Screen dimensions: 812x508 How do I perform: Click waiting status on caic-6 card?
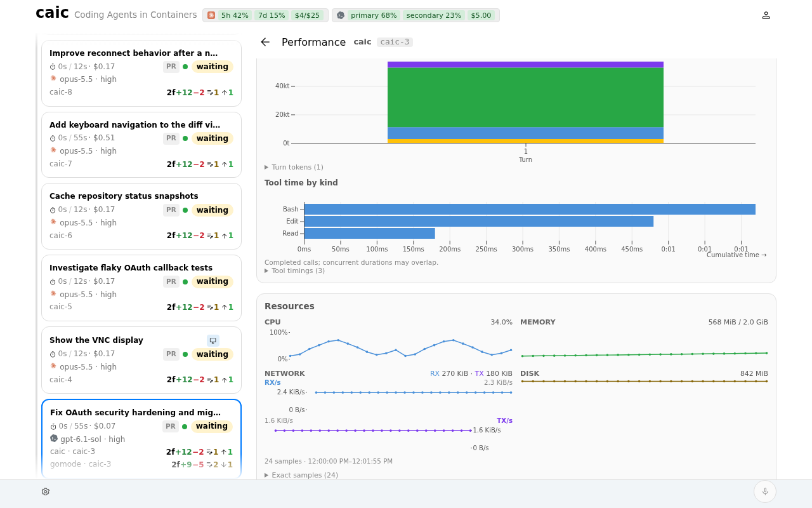pos(213,210)
